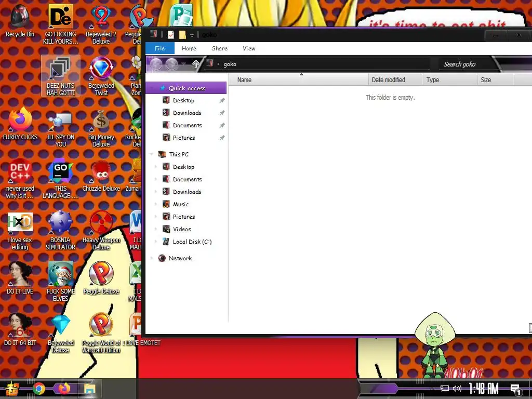Open Firefox from the taskbar

[64, 389]
